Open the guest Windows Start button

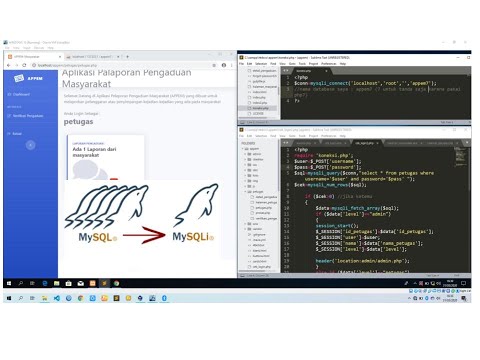(9, 283)
